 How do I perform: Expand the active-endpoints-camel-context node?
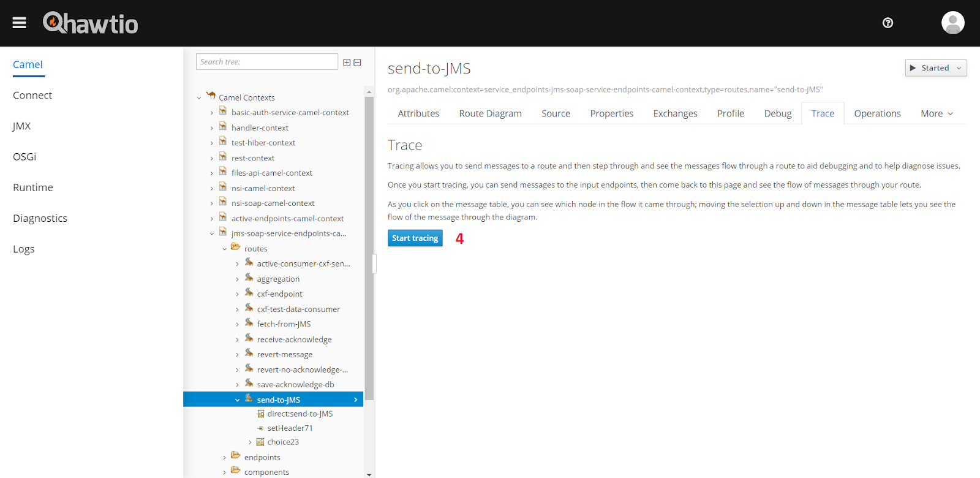click(x=212, y=219)
